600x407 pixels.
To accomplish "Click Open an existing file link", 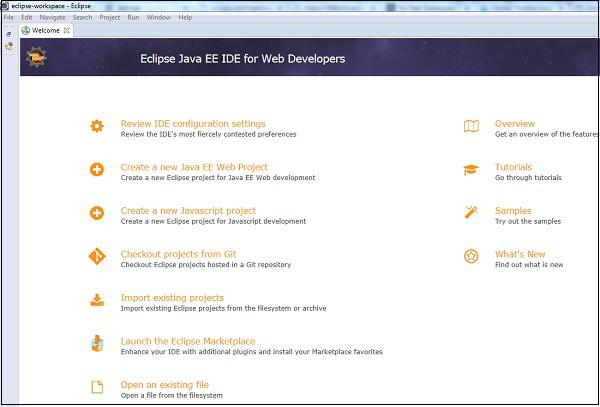I will point(165,384).
